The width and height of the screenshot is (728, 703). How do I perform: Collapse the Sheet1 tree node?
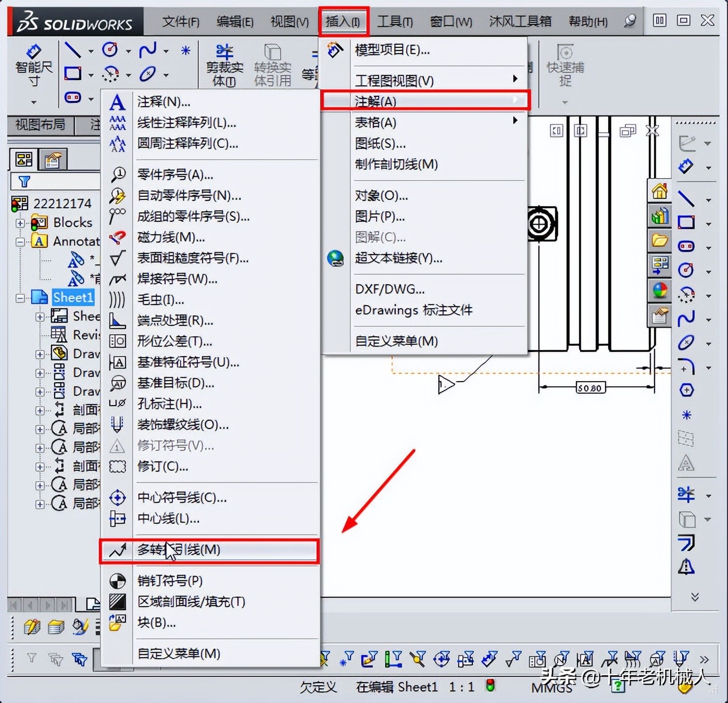(x=19, y=298)
